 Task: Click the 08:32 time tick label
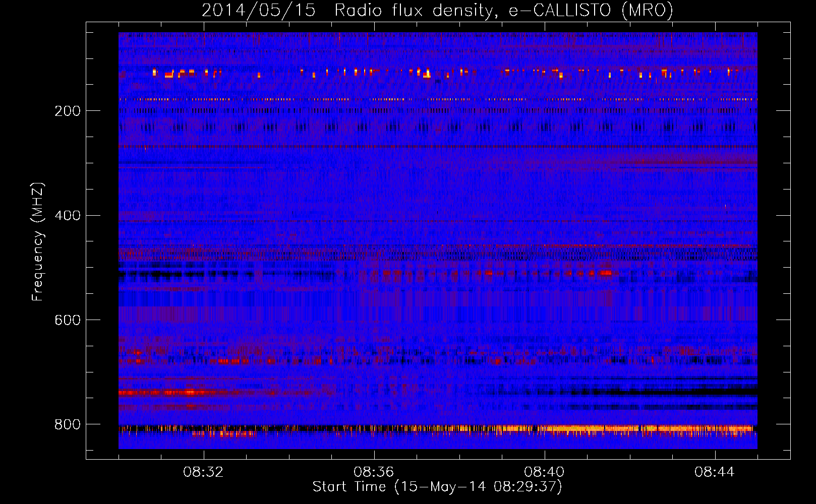pyautogui.click(x=203, y=472)
